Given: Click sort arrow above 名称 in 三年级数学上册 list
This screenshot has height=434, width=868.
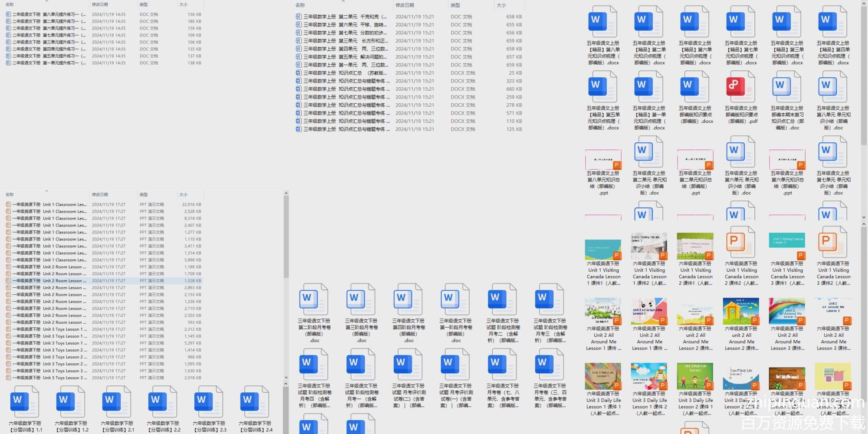Looking at the screenshot, I should pos(343,1).
